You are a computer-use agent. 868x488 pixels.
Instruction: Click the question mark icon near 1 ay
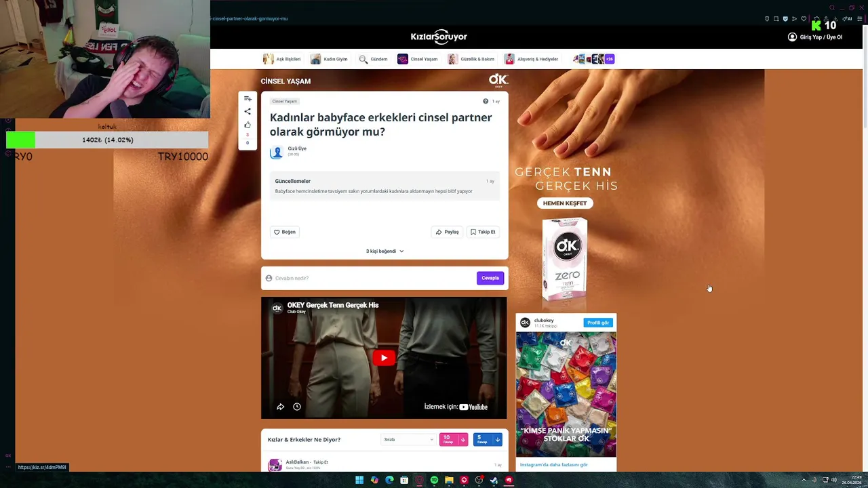click(x=486, y=101)
